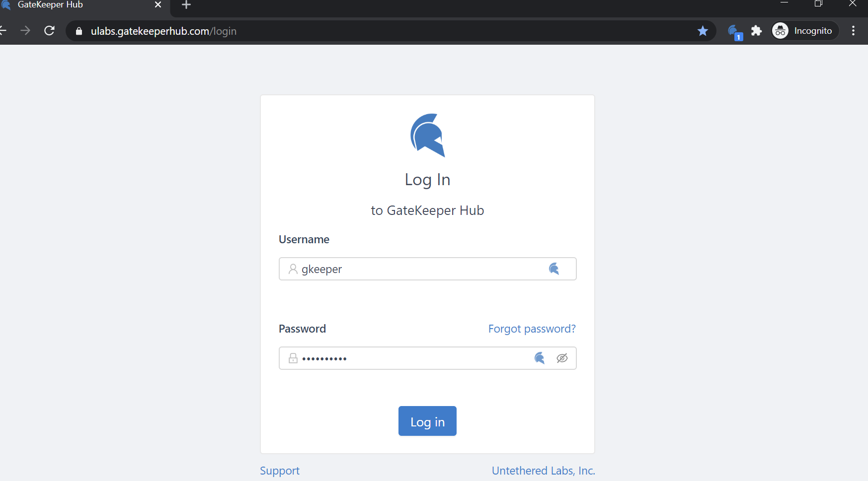Open the Support link
The height and width of the screenshot is (481, 868).
[x=280, y=471]
